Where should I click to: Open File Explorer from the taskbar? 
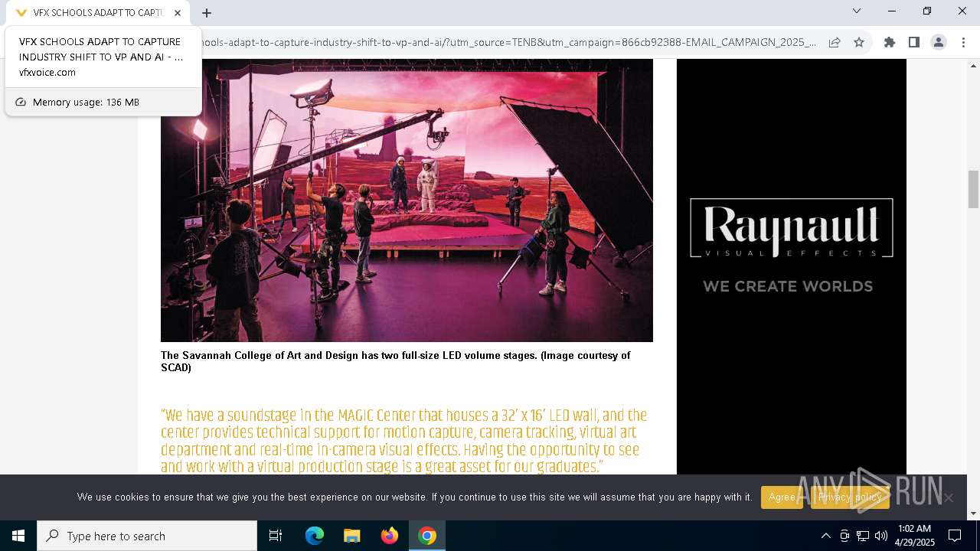coord(351,536)
